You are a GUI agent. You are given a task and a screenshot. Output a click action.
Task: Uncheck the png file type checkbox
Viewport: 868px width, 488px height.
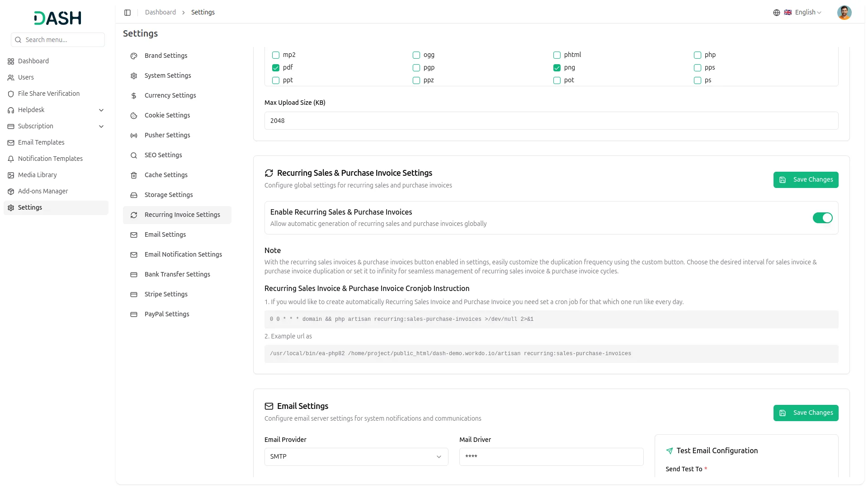[557, 68]
